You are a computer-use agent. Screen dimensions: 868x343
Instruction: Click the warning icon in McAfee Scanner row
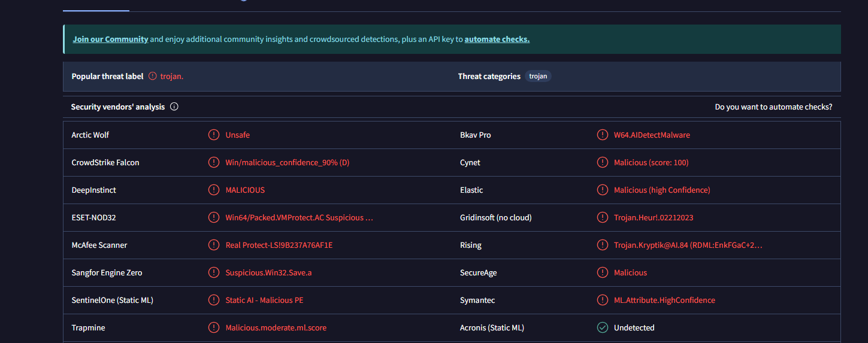[213, 245]
